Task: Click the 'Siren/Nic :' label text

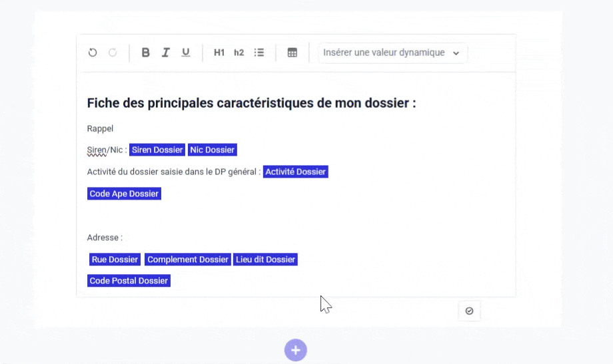Action: (x=107, y=150)
